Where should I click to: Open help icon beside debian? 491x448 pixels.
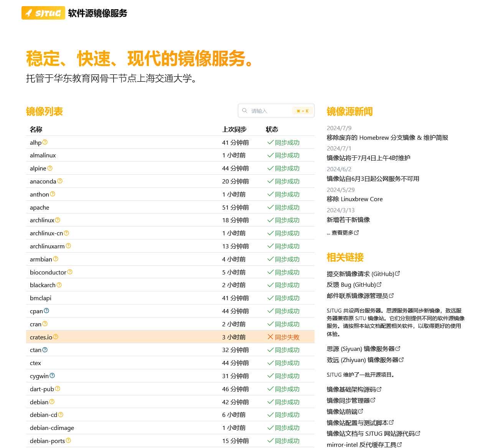click(52, 402)
